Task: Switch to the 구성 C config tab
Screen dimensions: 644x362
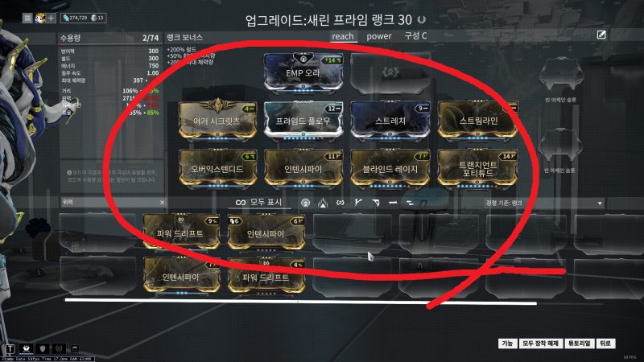Action: click(x=415, y=36)
